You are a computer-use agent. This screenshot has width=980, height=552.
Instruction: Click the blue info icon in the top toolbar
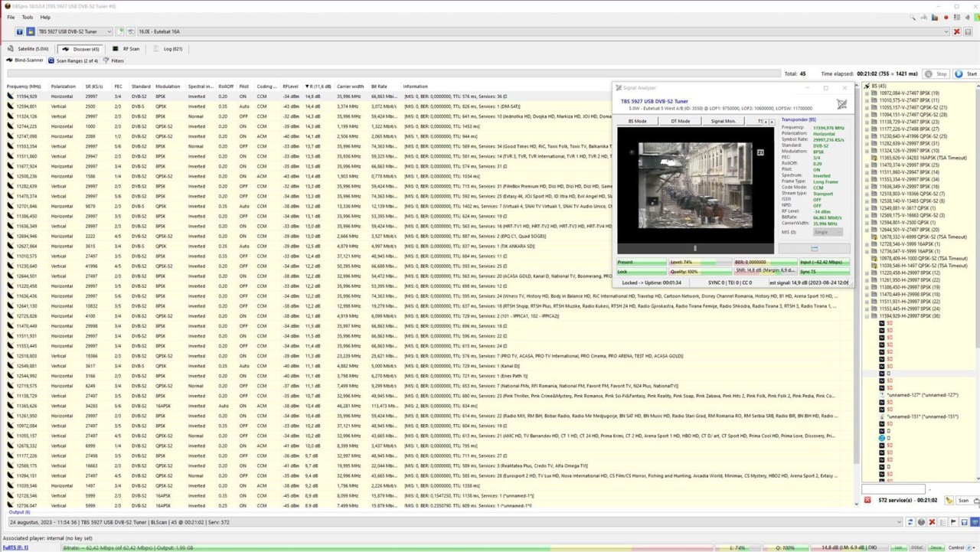coord(20,31)
